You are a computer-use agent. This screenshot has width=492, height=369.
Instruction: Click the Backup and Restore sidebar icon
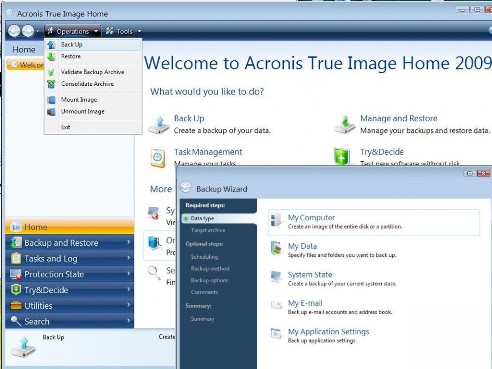tap(16, 242)
